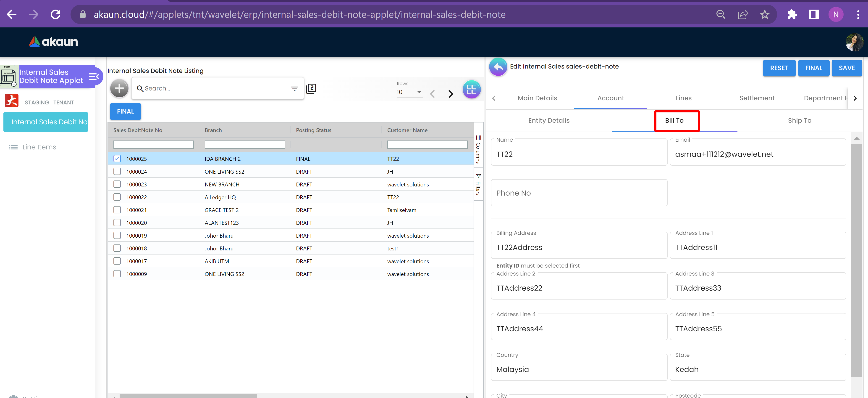
Task: Go to next listing page arrow
Action: tap(451, 94)
